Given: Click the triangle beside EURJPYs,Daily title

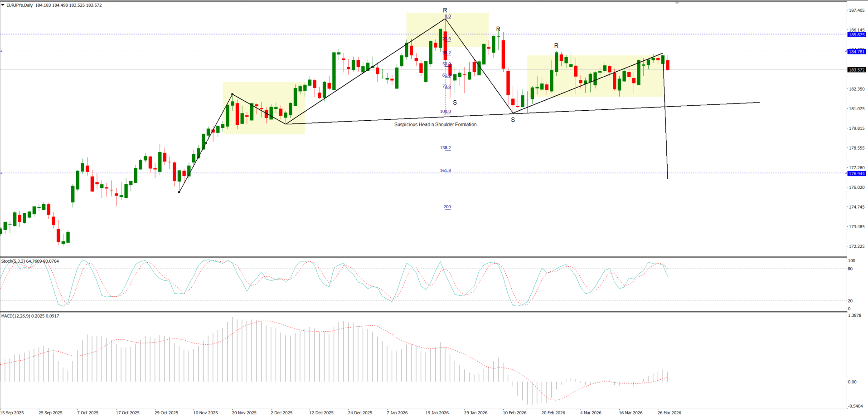Looking at the screenshot, I should pyautogui.click(x=3, y=5).
